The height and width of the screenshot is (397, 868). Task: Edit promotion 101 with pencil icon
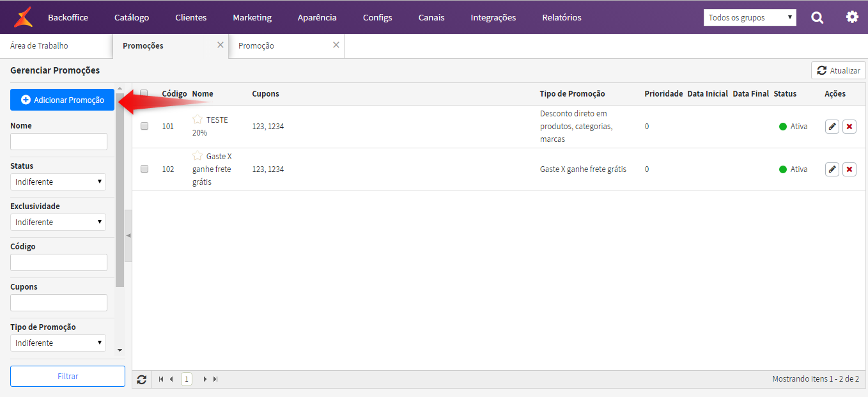click(x=832, y=127)
